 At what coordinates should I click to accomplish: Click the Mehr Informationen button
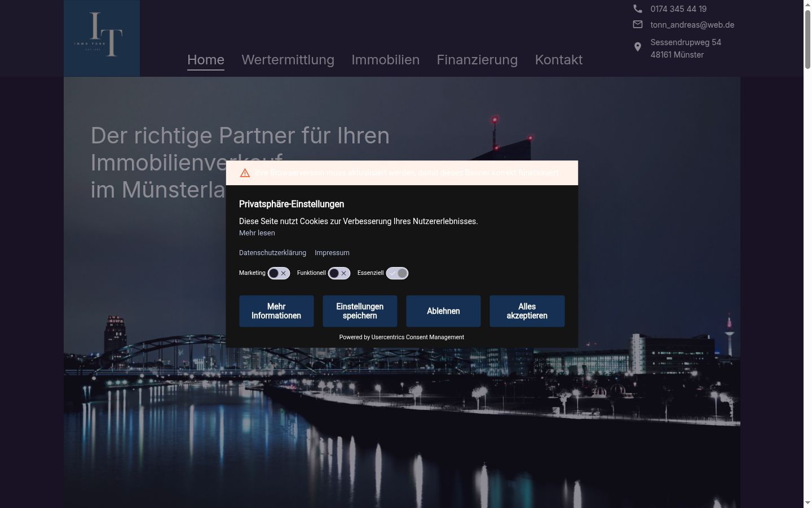(x=276, y=311)
